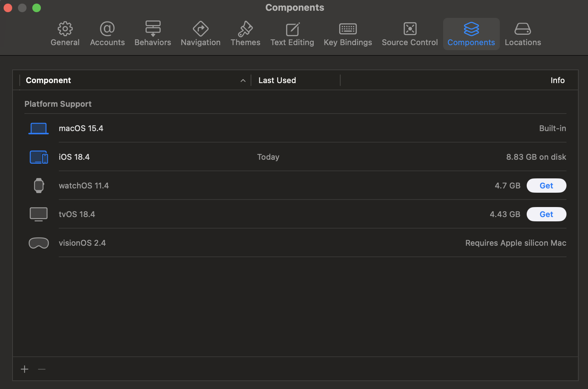Click the Locations tab label
Screen dimensions: 588x389
pos(523,42)
